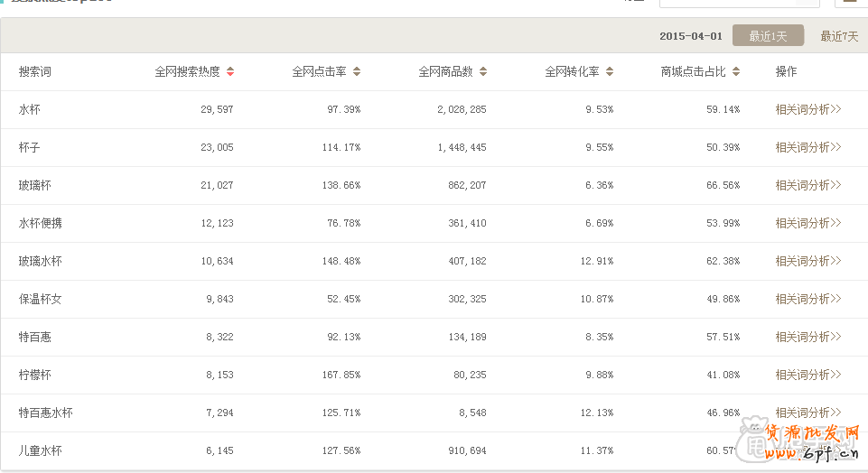Open 相关词分析 for 杯子
This screenshot has width=868, height=473.
[807, 147]
